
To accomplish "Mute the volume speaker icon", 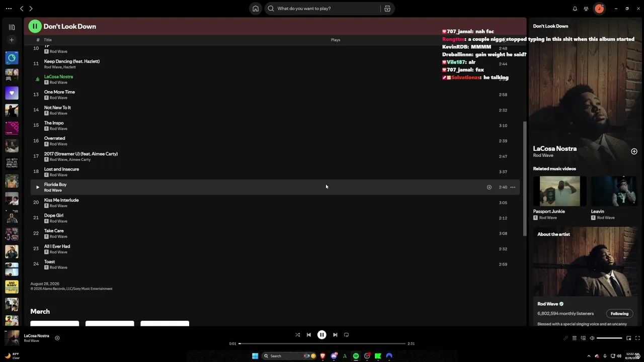I will click(x=592, y=338).
